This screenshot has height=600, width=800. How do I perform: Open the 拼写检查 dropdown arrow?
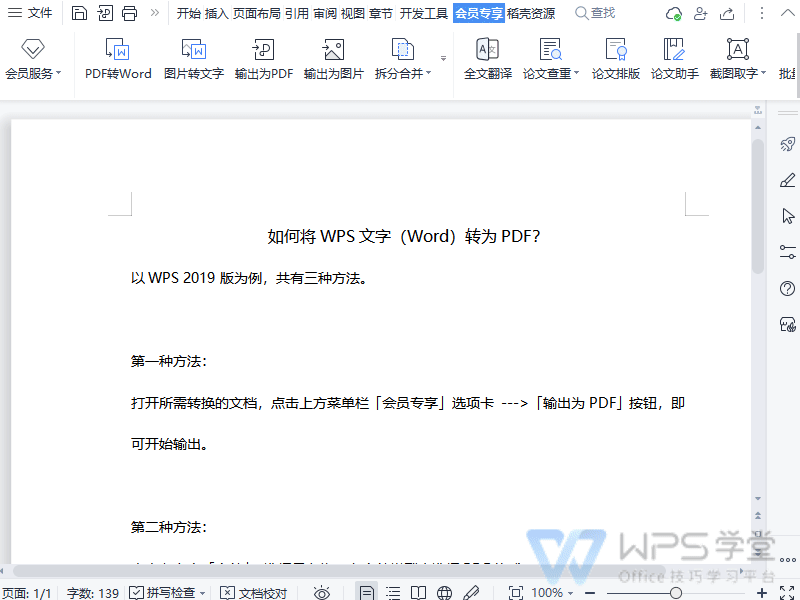point(203,593)
